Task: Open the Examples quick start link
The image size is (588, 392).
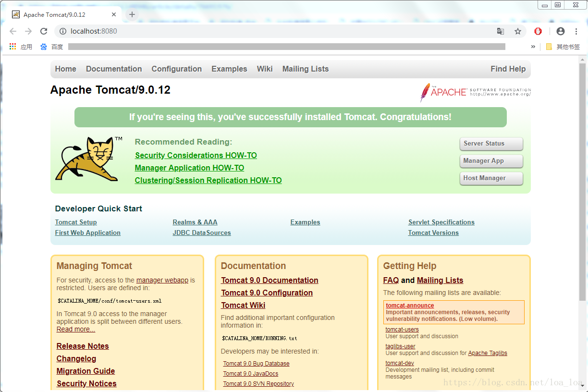Action: [x=305, y=222]
